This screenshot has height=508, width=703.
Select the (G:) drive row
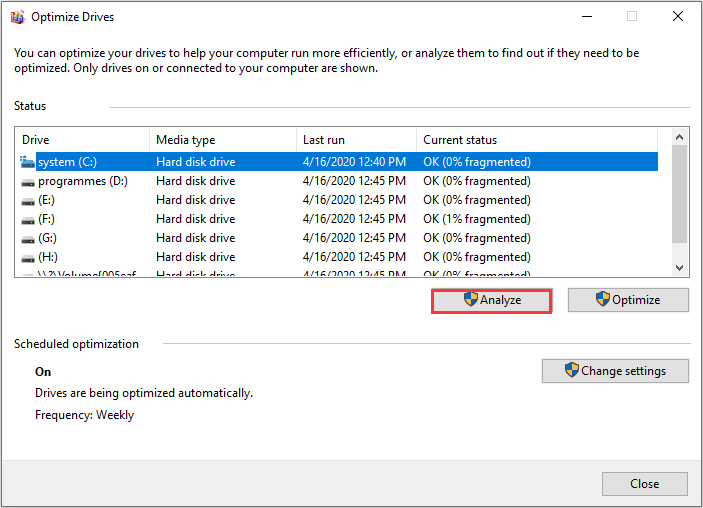point(337,238)
